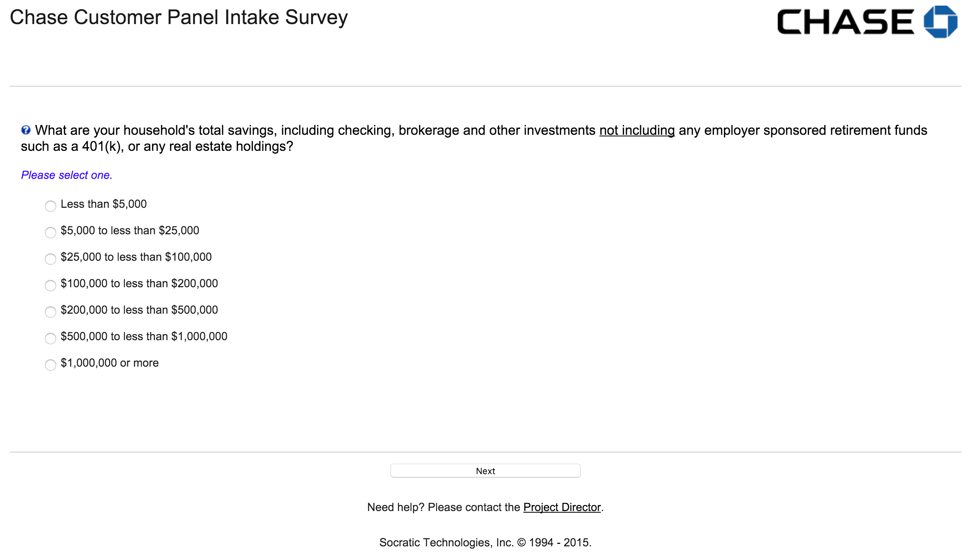The image size is (976, 560).
Task: Select '$500,000 to less than $1,000,000' radio button
Action: (x=51, y=339)
